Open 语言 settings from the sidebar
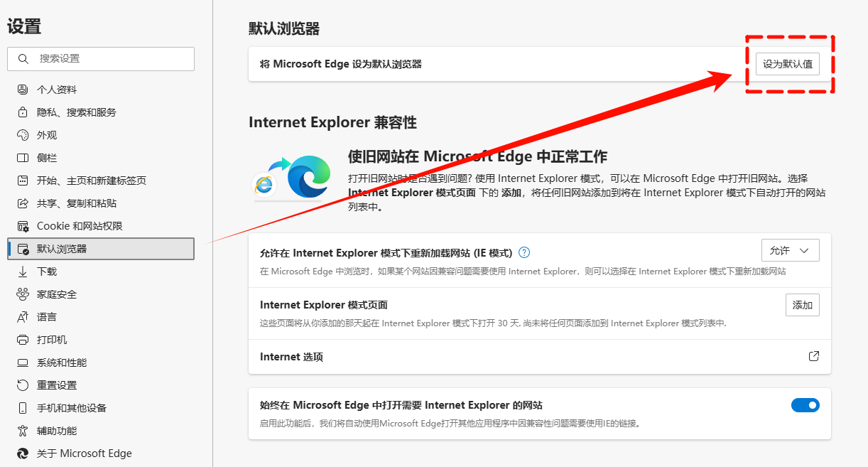 point(47,317)
